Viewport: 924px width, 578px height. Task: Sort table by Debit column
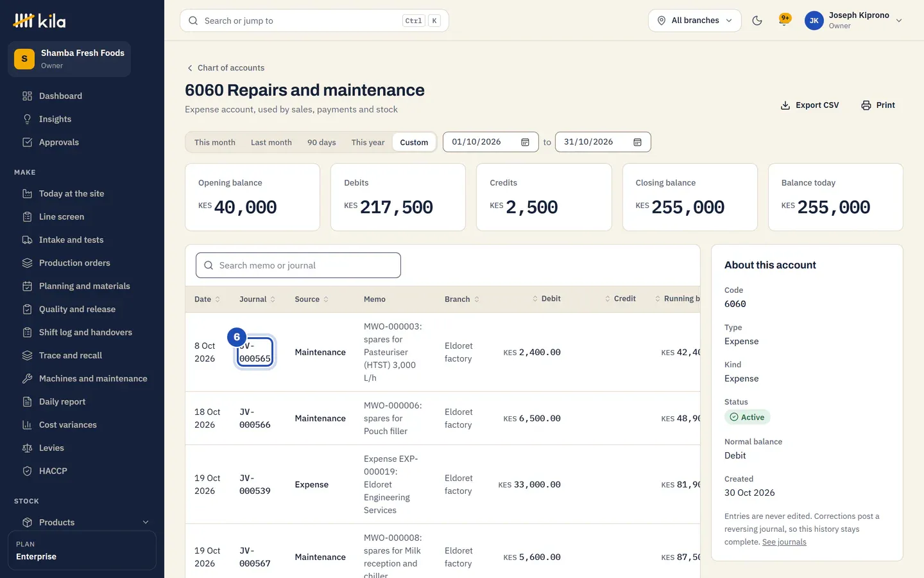[547, 299]
